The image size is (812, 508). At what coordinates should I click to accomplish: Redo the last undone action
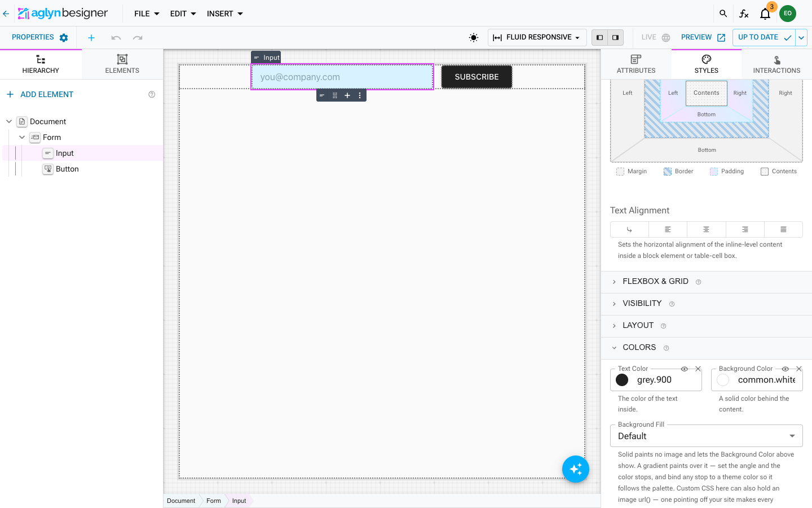138,38
